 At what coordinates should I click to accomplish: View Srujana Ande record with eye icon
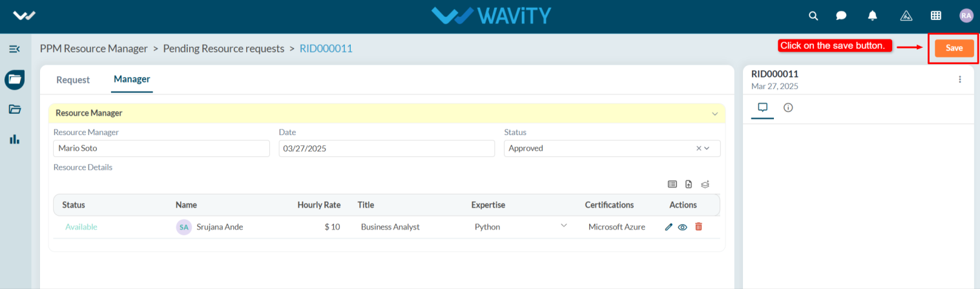coord(682,227)
